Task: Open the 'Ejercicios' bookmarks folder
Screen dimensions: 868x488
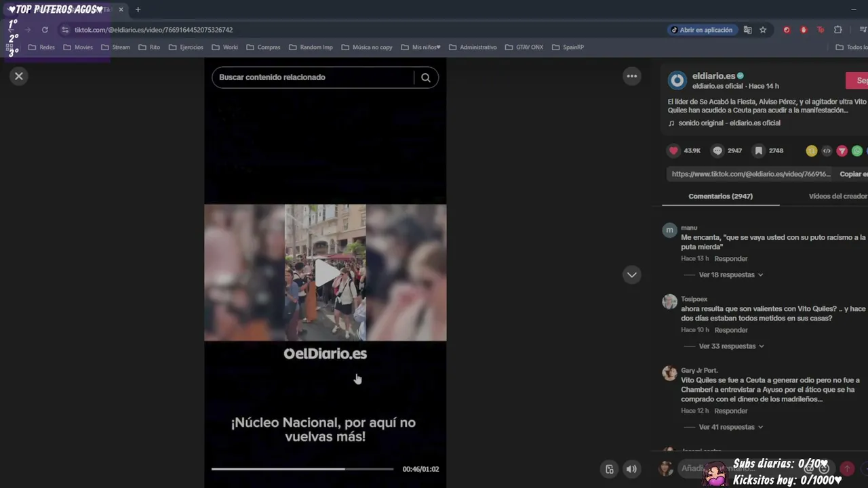Action: tap(186, 47)
